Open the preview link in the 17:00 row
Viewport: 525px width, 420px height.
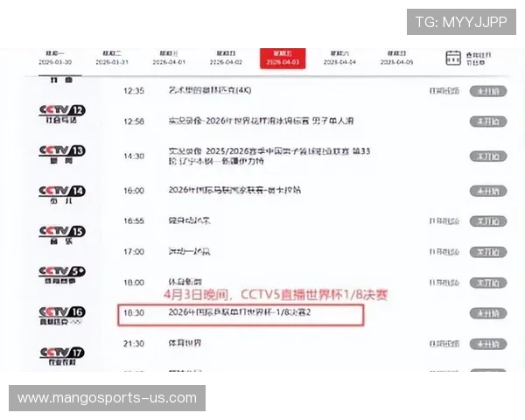[444, 252]
